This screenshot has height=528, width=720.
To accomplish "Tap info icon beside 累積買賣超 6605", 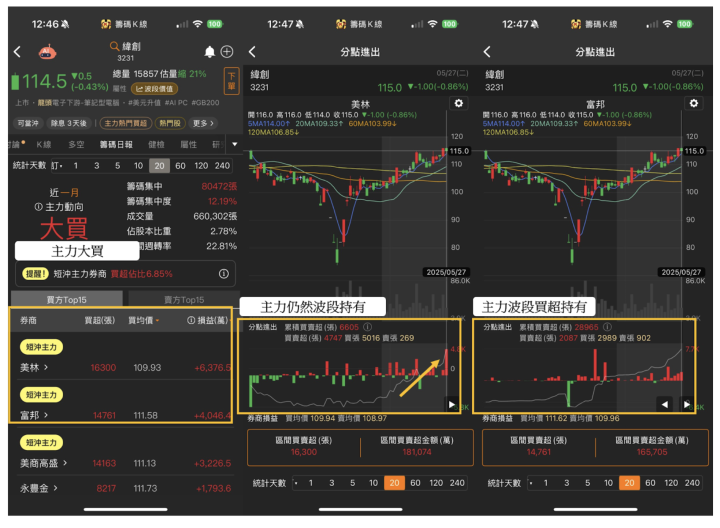I will point(367,327).
